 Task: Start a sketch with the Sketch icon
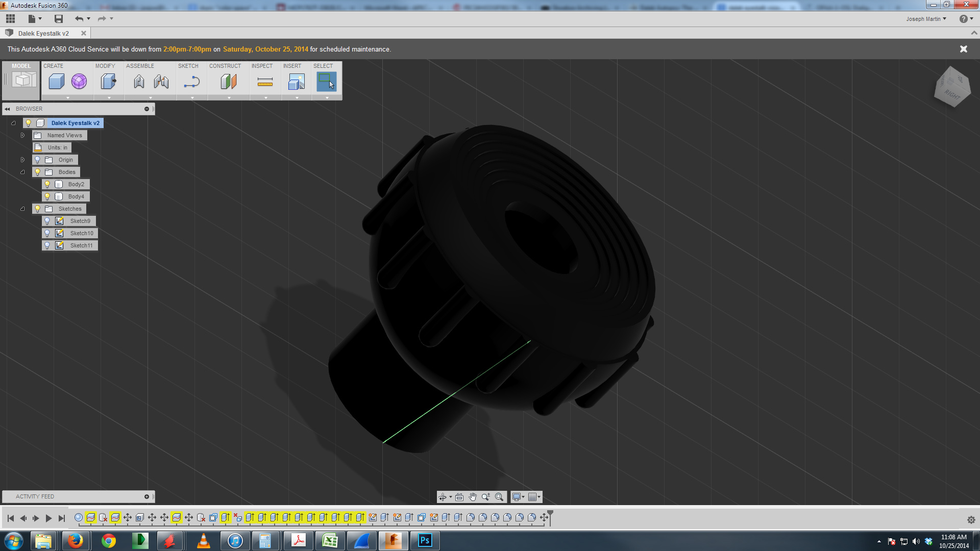point(192,82)
